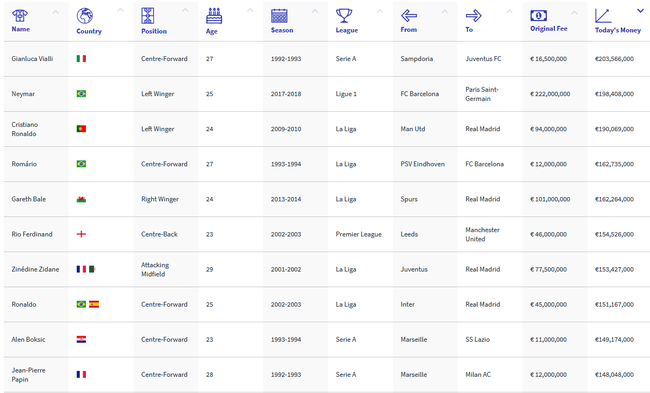The height and width of the screenshot is (393, 650).
Task: Select the name Cristiano Ronaldo
Action: pyautogui.click(x=25, y=129)
